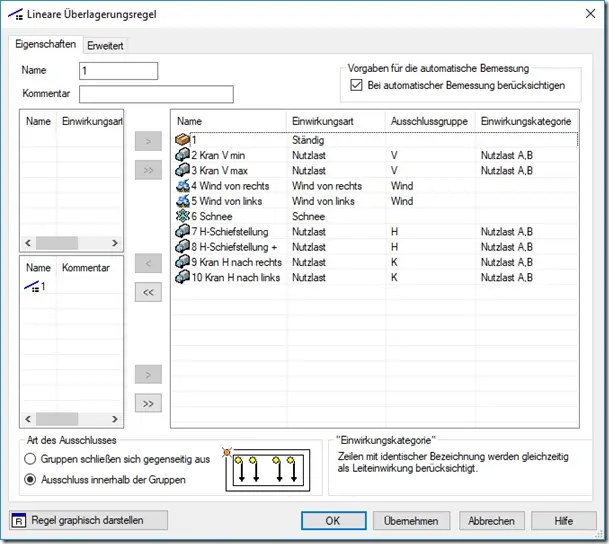This screenshot has height=544, width=609.
Task: Switch to the Erweitert tab
Action: point(105,45)
